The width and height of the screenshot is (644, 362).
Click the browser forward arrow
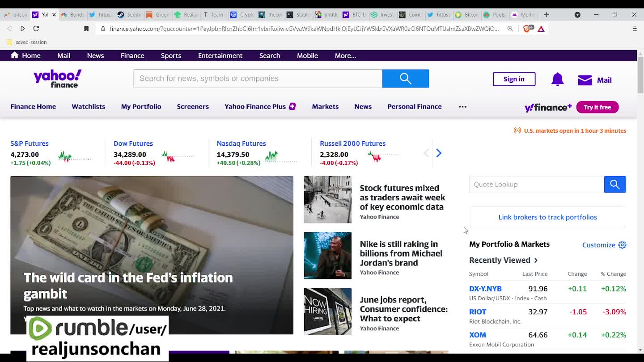click(x=22, y=28)
